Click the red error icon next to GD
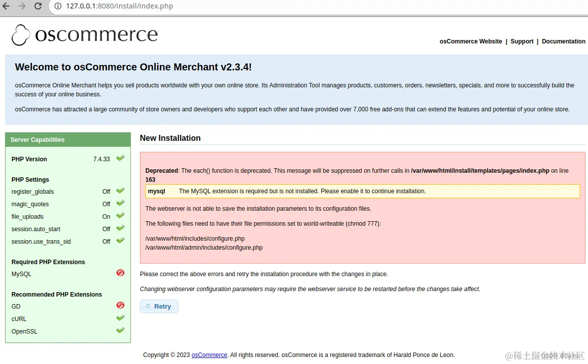Viewport: 588px width, 364px height. click(120, 305)
